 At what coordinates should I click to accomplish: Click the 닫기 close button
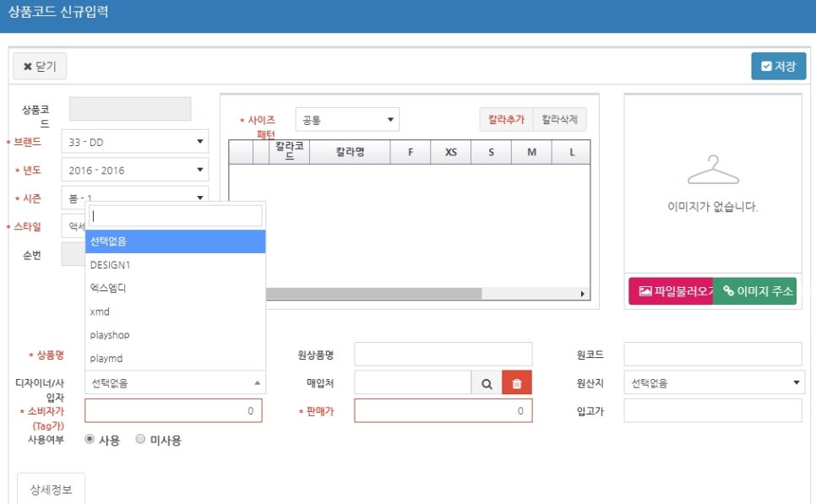40,66
